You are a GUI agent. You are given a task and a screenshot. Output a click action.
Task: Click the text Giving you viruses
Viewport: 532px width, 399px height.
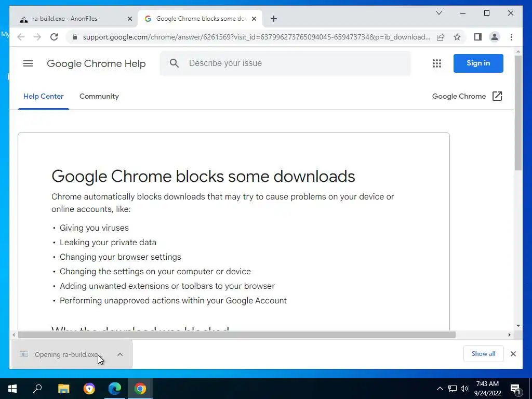[x=95, y=228]
